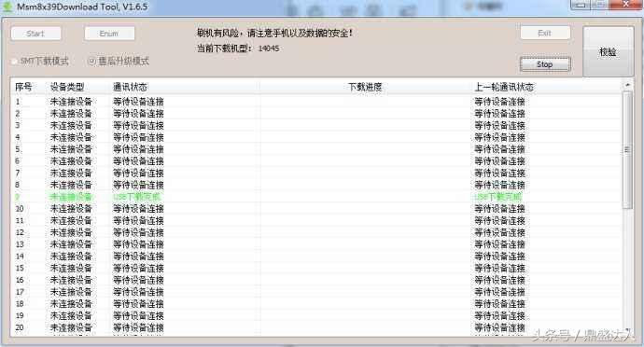
Task: Select row number 17 in device list
Action: pyautogui.click(x=315, y=292)
